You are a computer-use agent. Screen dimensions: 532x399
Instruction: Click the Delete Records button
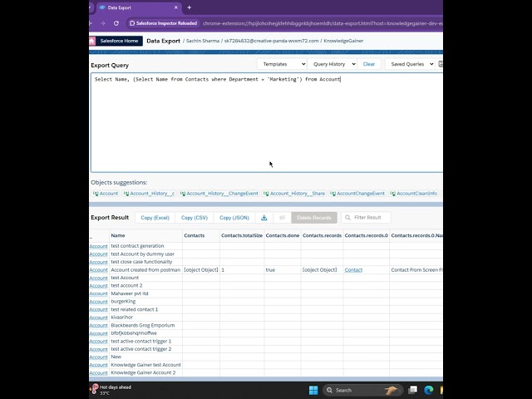[314, 218]
